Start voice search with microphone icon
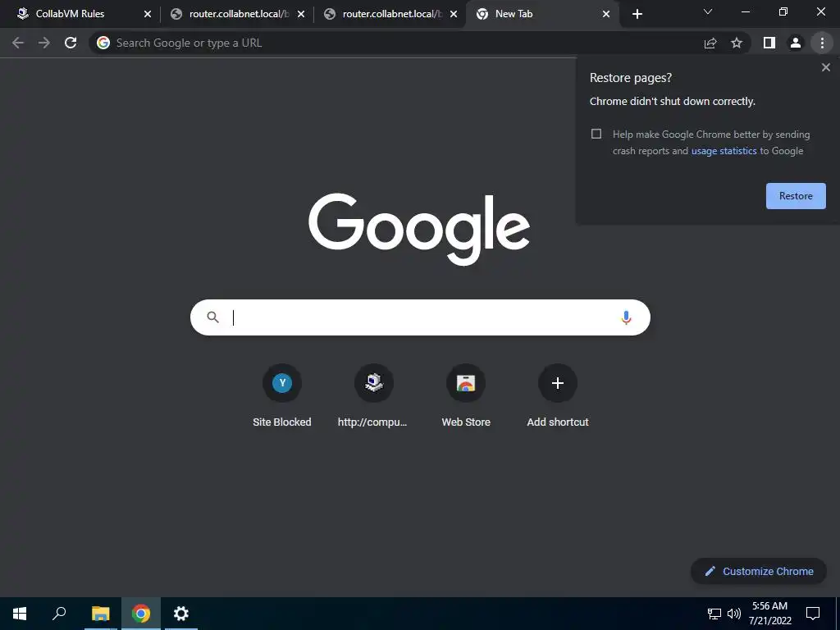The height and width of the screenshot is (630, 840). click(626, 317)
